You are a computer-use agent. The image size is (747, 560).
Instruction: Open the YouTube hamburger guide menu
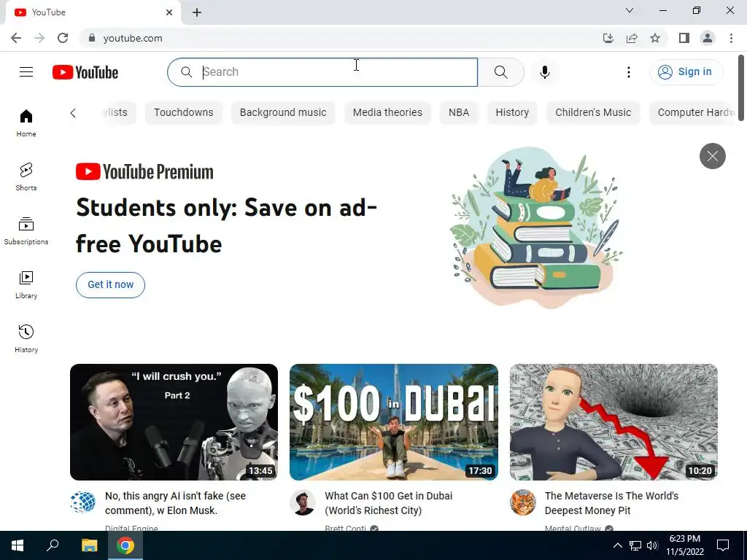[x=26, y=72]
